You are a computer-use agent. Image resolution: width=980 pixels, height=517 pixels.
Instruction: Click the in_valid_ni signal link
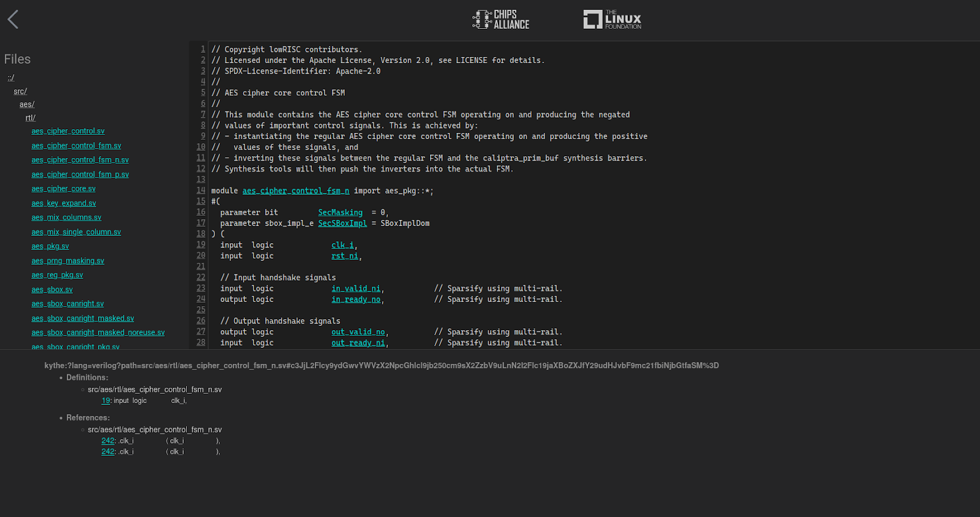[356, 289]
